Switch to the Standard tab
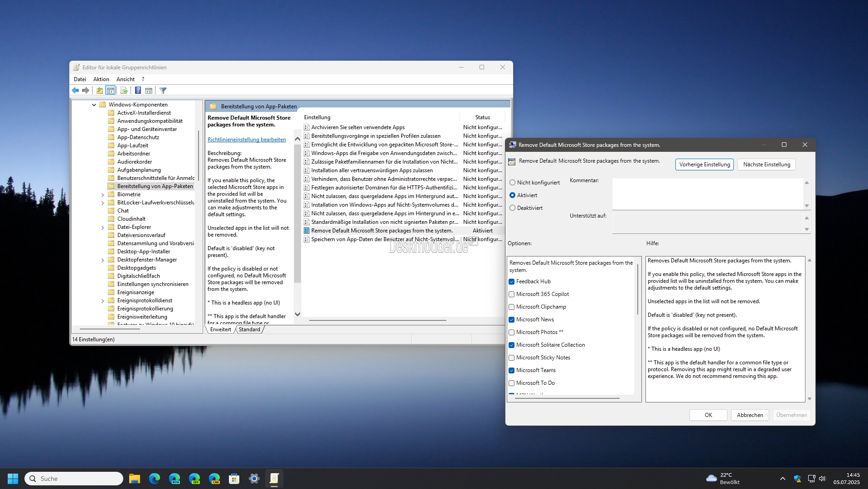The width and height of the screenshot is (868, 489). tap(249, 329)
